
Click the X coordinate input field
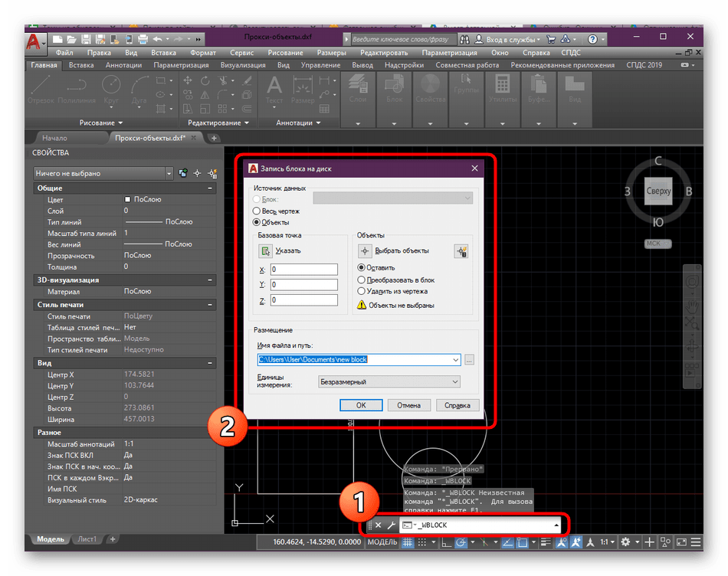(x=303, y=270)
